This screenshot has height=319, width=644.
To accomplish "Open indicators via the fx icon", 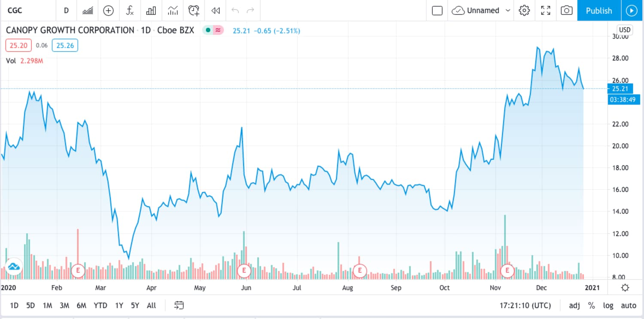I will pos(130,10).
